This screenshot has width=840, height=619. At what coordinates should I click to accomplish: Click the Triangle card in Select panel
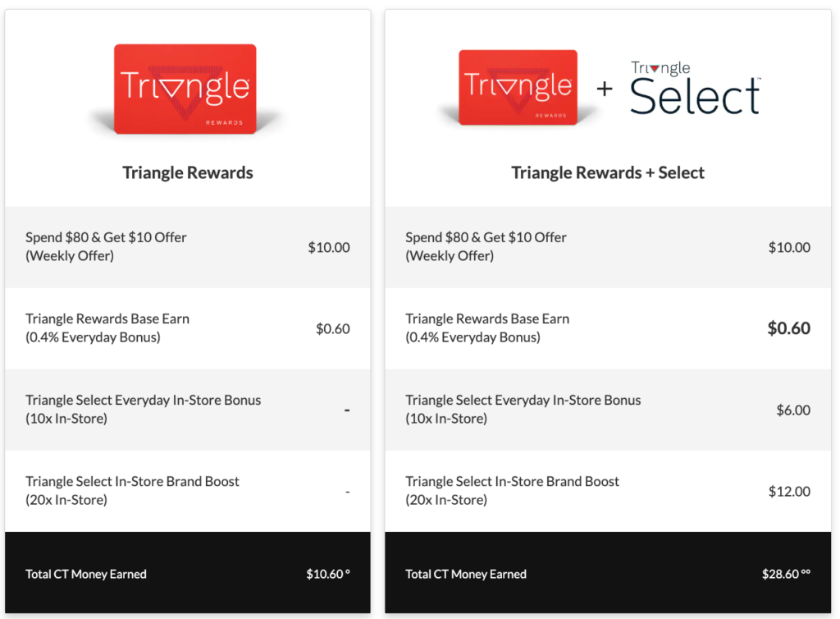click(x=518, y=88)
